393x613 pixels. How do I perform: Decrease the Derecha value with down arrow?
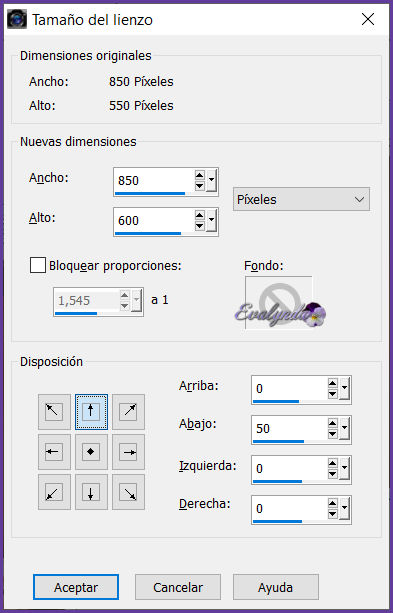(333, 514)
